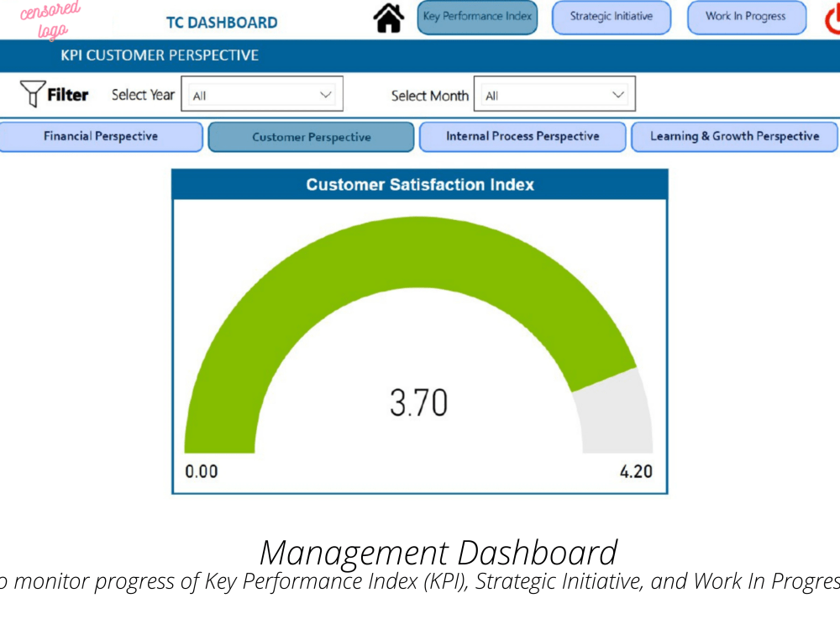Click the KPI CUSTOMER PERSPECTIVE header
Image resolution: width=840 pixels, height=630 pixels.
click(x=160, y=55)
